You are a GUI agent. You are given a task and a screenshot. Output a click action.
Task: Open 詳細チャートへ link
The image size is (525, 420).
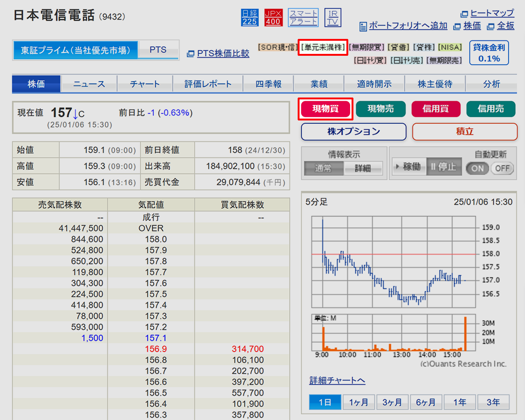337,381
